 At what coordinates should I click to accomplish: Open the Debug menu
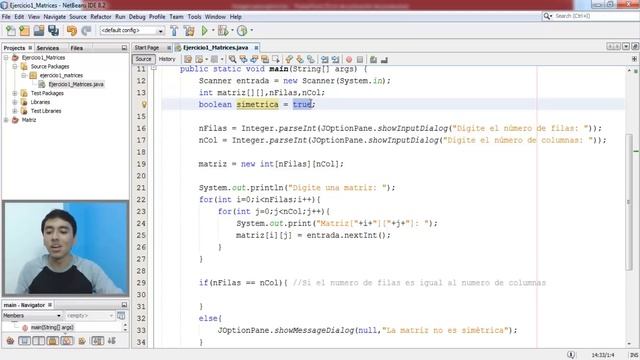pyautogui.click(x=137, y=17)
